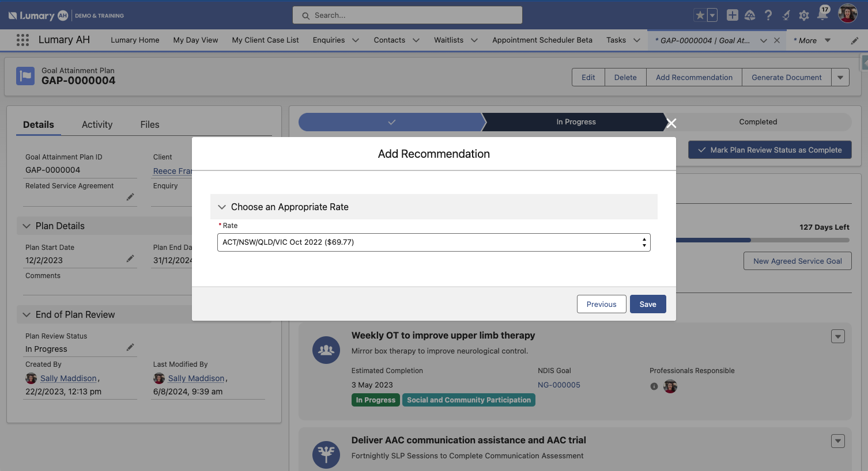
Task: Open the Salesforce App Launcher grid icon
Action: tap(22, 40)
